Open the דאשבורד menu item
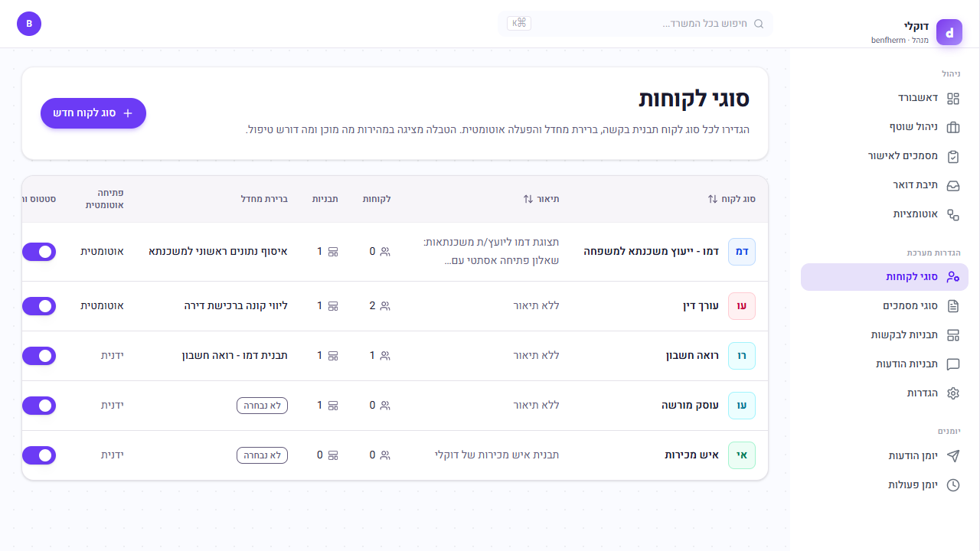The image size is (980, 551). pos(885,98)
